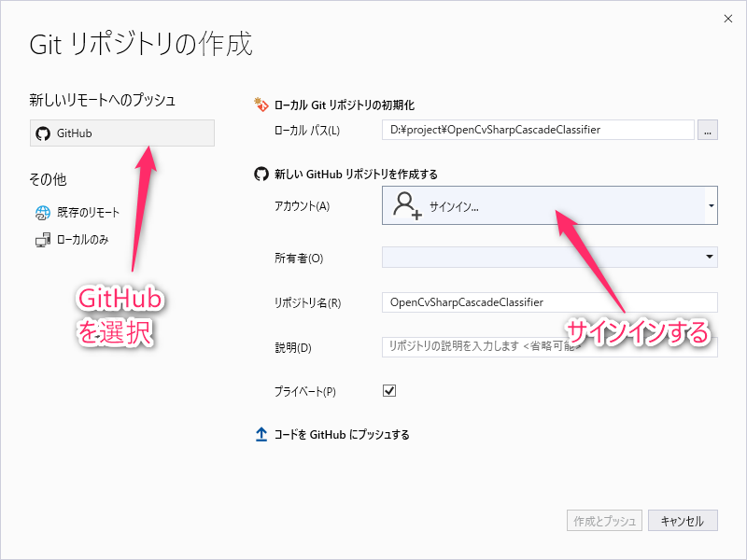Close the Git repository dialog
The image size is (747, 560).
[x=728, y=19]
